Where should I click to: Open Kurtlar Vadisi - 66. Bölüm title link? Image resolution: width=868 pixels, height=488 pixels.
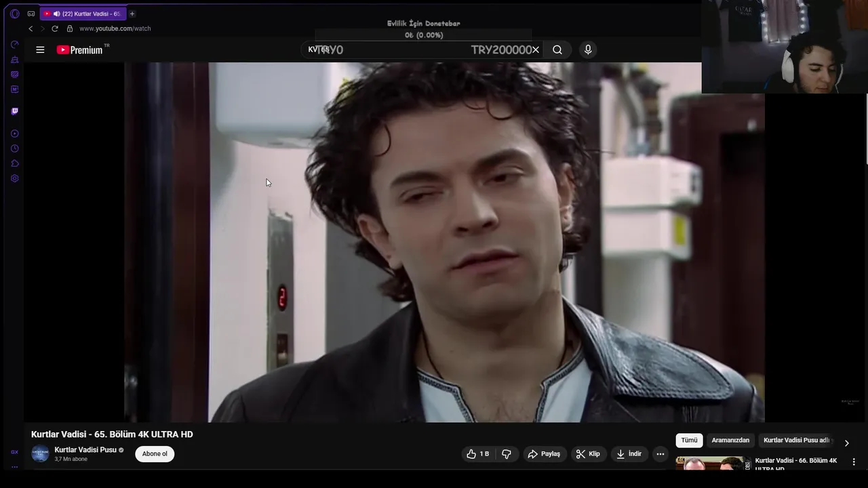point(796,464)
